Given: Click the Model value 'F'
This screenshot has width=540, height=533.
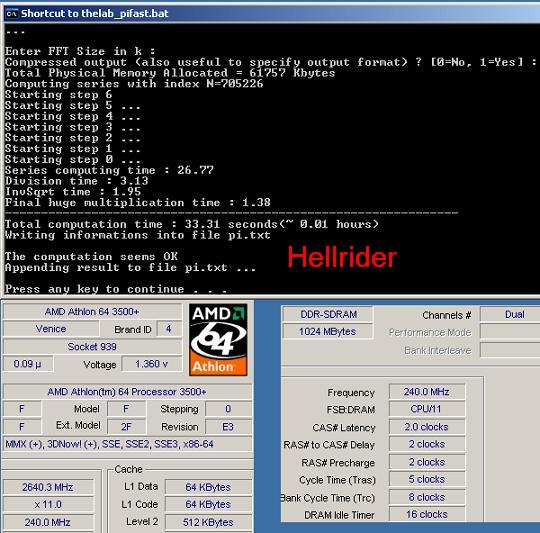Looking at the screenshot, I should click(x=126, y=409).
